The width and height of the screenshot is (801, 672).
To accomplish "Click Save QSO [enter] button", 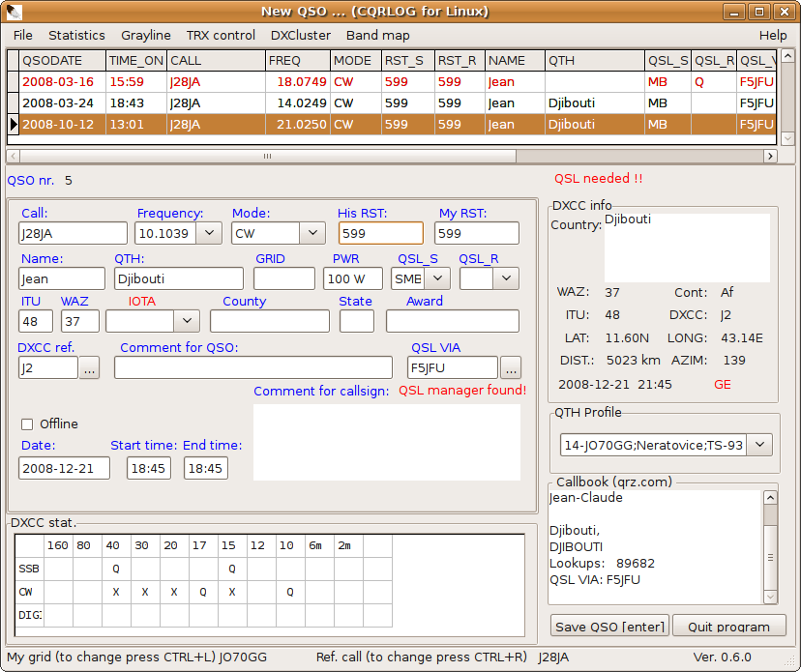I will point(609,627).
